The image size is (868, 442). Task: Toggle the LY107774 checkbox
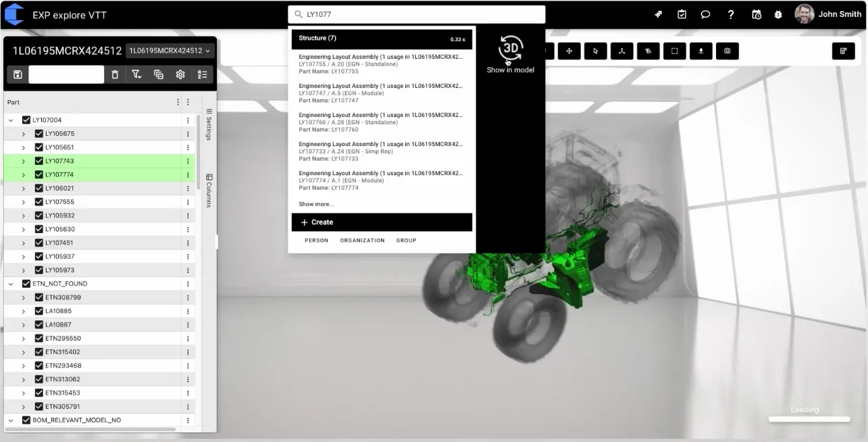tap(39, 174)
